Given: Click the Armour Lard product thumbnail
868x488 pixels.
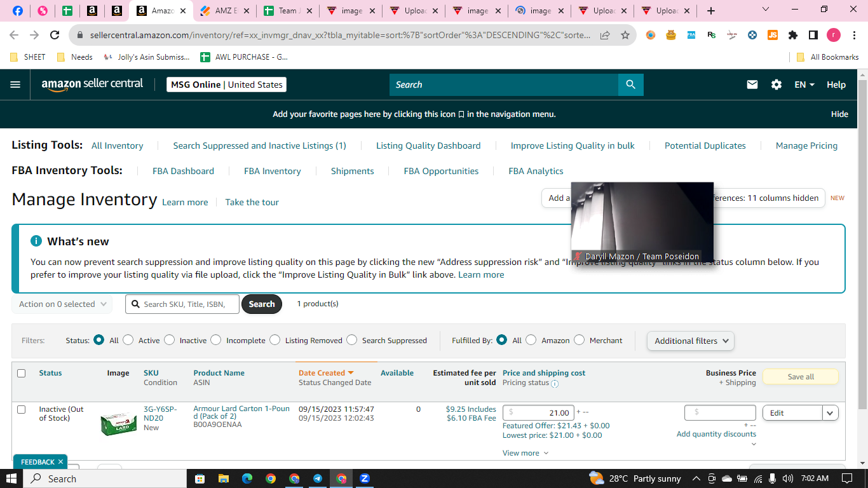Looking at the screenshot, I should [118, 423].
